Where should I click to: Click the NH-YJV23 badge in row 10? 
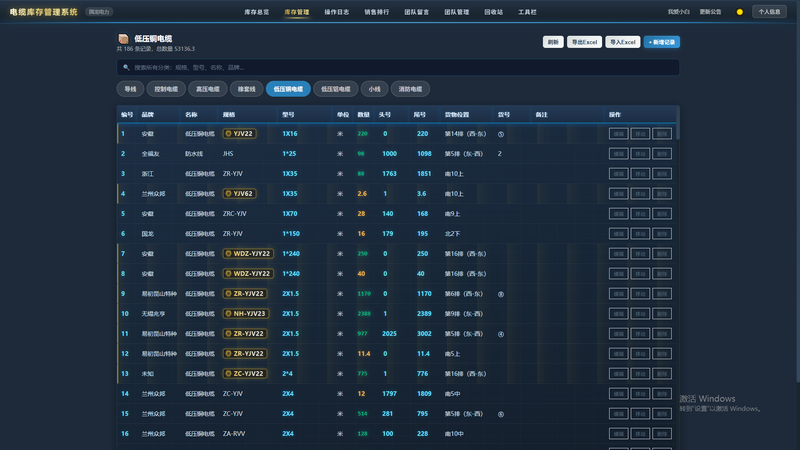pyautogui.click(x=246, y=313)
